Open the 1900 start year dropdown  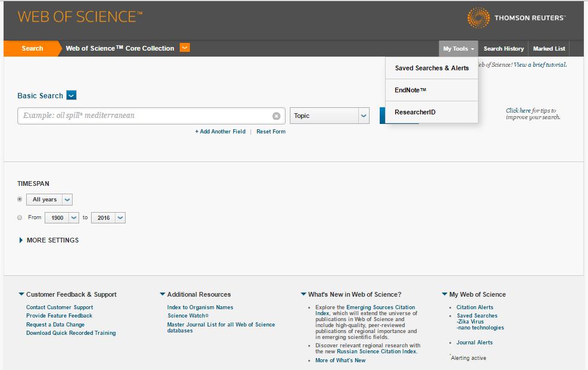coord(62,217)
